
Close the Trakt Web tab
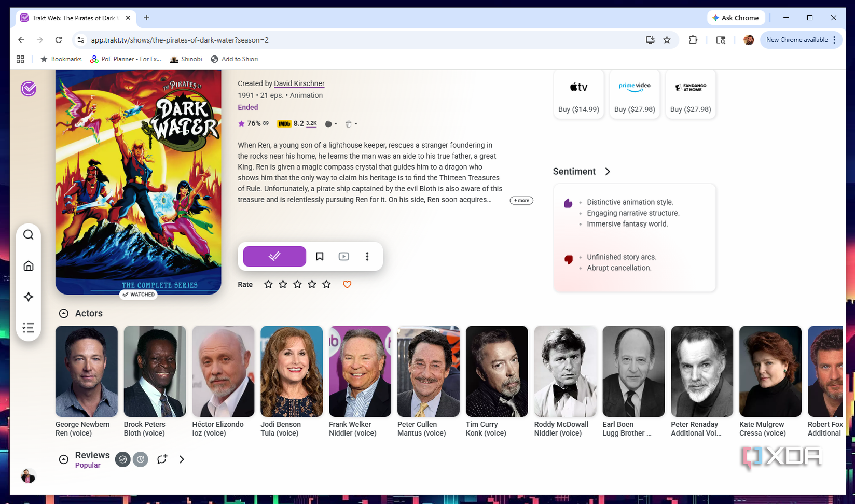coord(128,18)
